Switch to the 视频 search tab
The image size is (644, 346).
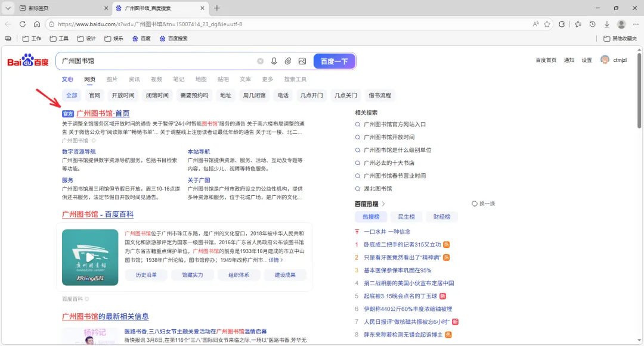pos(156,79)
